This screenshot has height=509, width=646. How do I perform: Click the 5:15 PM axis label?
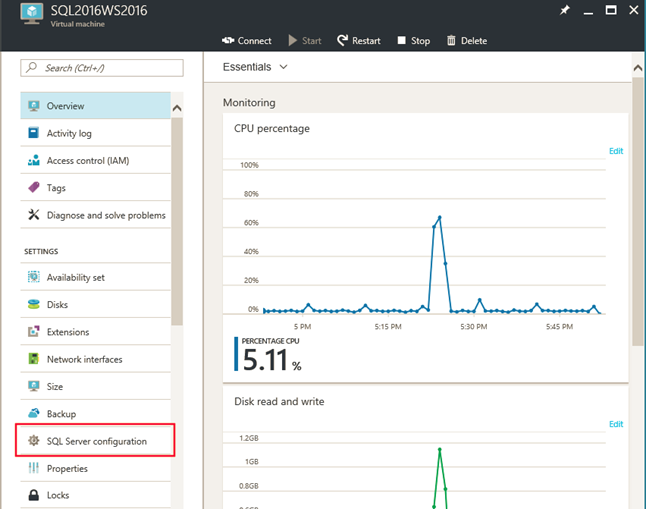point(388,326)
